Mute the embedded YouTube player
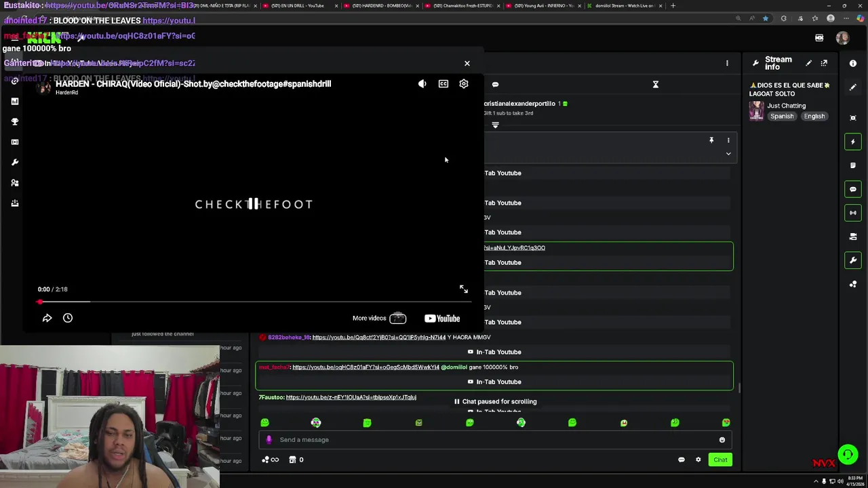The image size is (868, 488). pyautogui.click(x=422, y=84)
